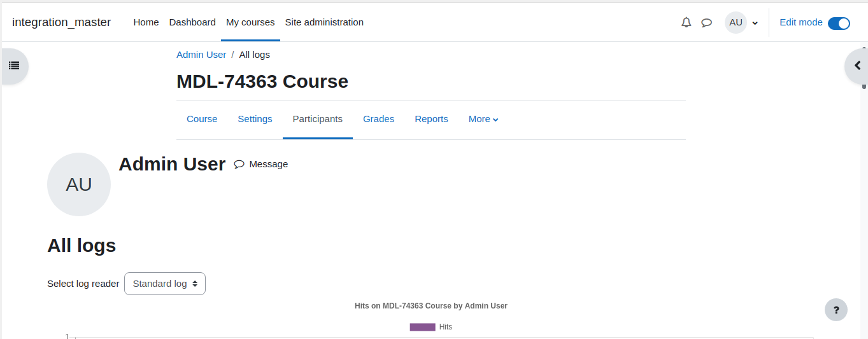Switch to the Reports tab
Screen dimensions: 868x339
431,119
